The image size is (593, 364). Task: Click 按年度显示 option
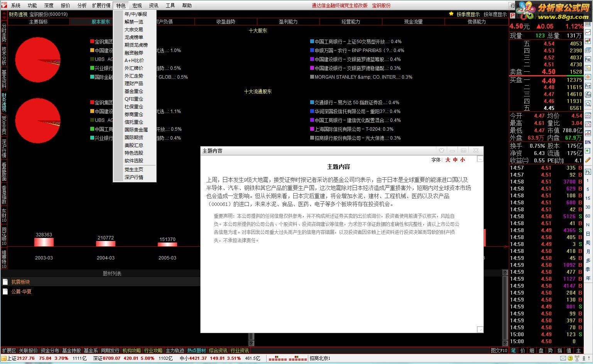pyautogui.click(x=495, y=14)
